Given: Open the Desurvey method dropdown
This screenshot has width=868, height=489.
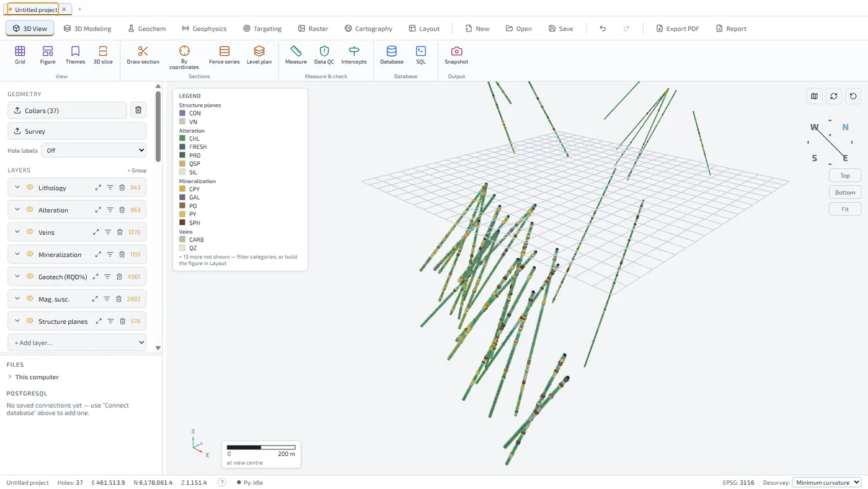Looking at the screenshot, I should (x=826, y=482).
